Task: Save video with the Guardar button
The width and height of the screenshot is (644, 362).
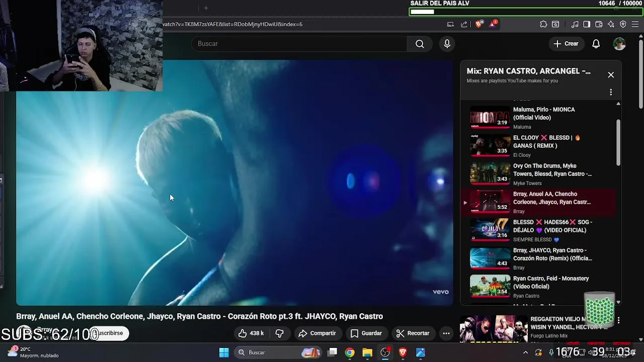Action: click(x=366, y=333)
